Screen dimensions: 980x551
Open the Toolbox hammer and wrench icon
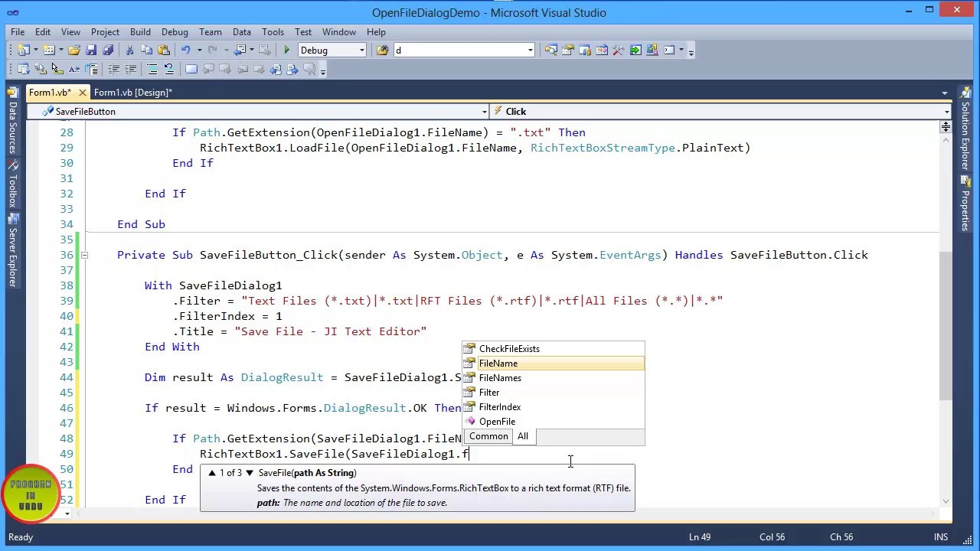tap(618, 51)
